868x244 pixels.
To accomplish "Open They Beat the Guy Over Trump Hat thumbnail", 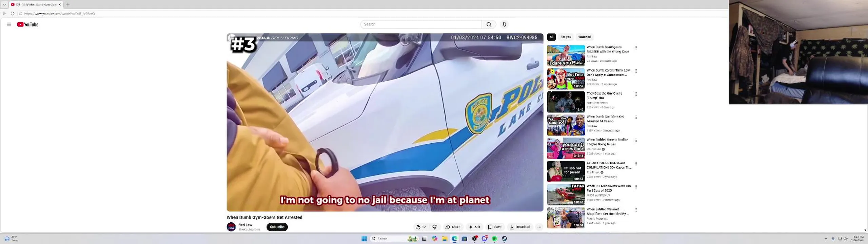I will pos(566,102).
